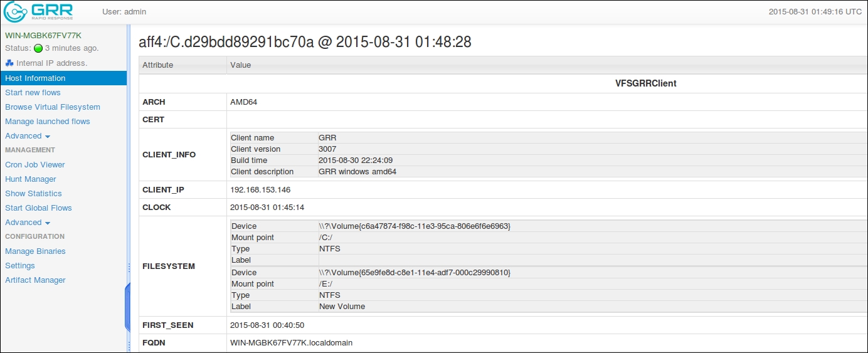Open the Hunt Manager
868x353 pixels.
point(31,179)
